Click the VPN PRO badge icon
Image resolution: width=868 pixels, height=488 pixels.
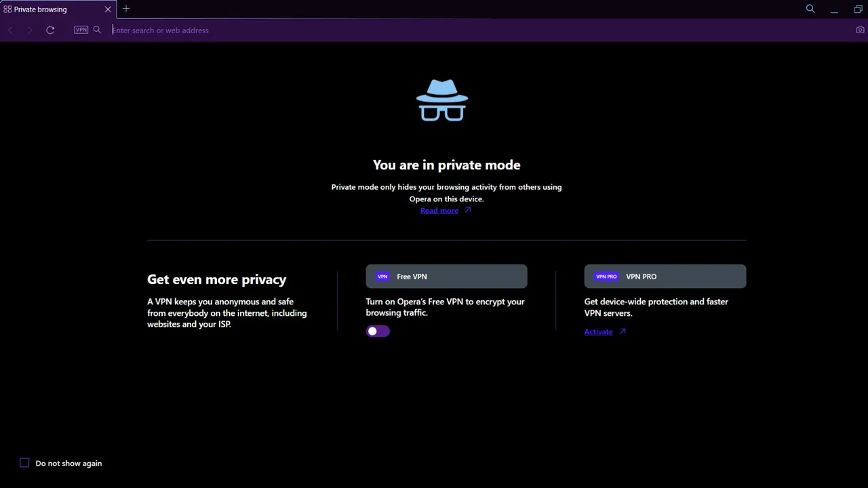[606, 276]
